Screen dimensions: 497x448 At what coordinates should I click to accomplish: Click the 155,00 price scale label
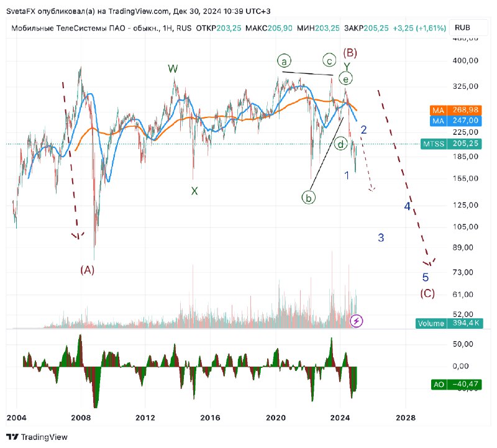coord(465,178)
